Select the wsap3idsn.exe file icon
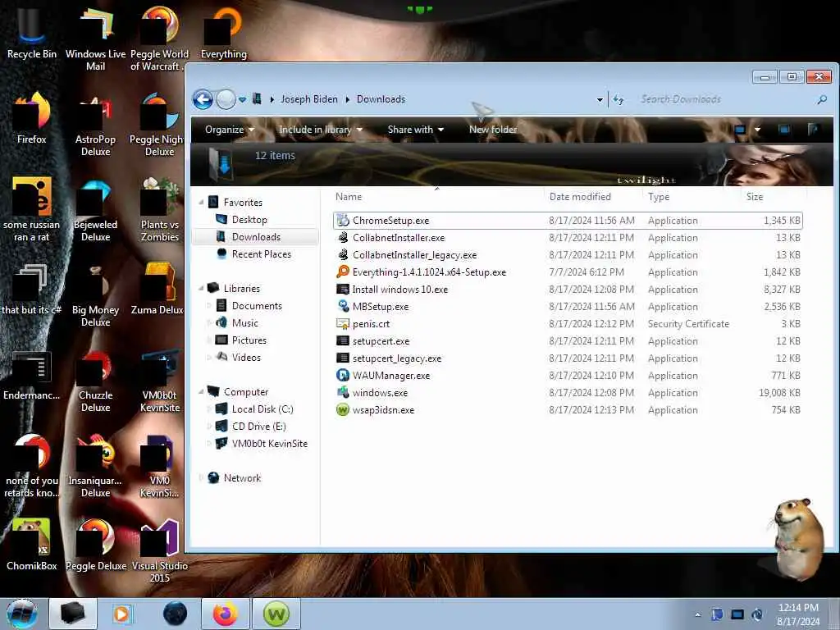 pos(342,410)
